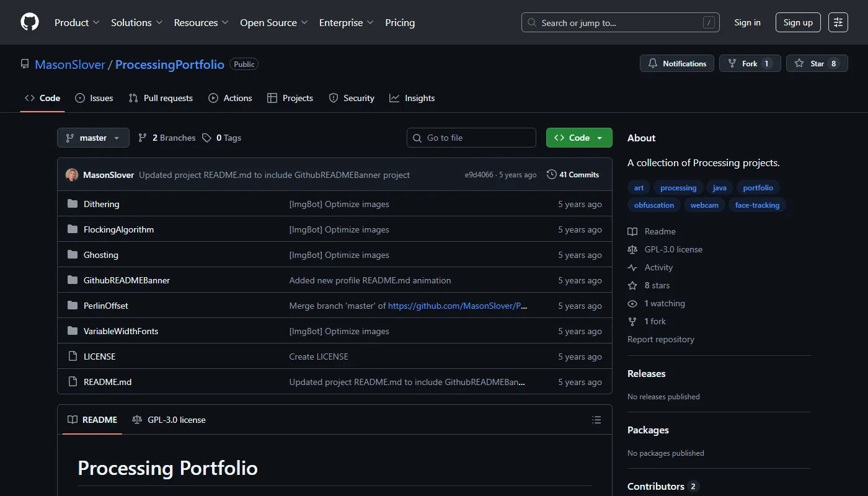Click the pulse icon next to Activity

632,267
